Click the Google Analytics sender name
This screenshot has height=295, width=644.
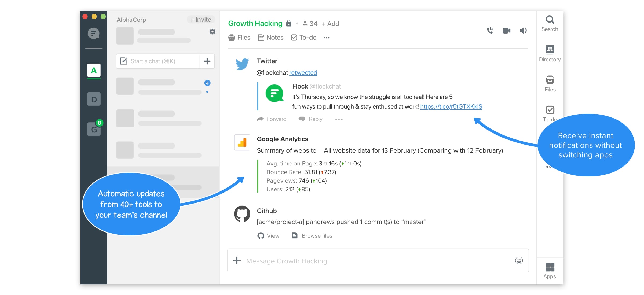coord(282,139)
